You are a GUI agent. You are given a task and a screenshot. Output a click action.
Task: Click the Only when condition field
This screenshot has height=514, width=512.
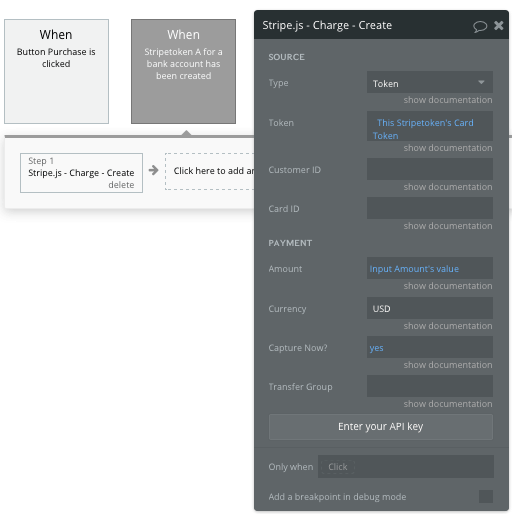(406, 466)
